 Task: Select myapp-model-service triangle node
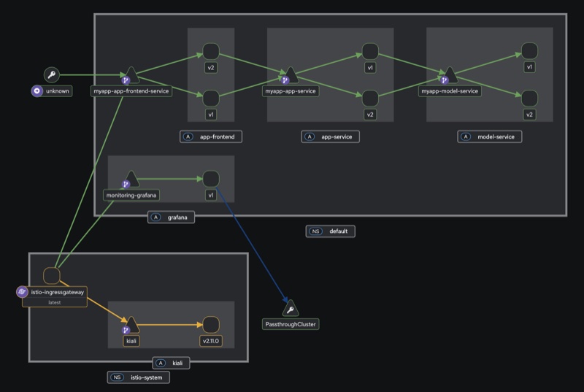(x=450, y=74)
